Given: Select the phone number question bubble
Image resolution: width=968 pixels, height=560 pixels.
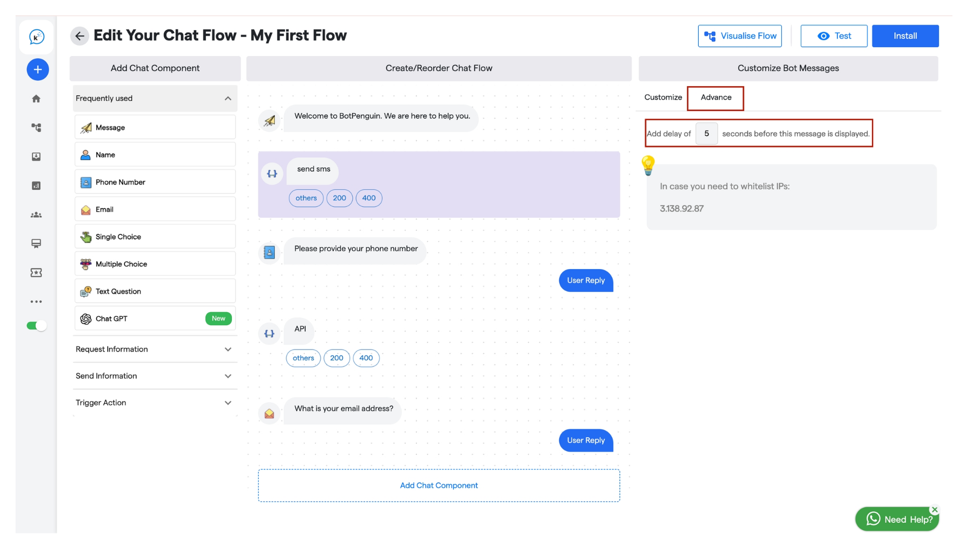Looking at the screenshot, I should click(x=355, y=250).
